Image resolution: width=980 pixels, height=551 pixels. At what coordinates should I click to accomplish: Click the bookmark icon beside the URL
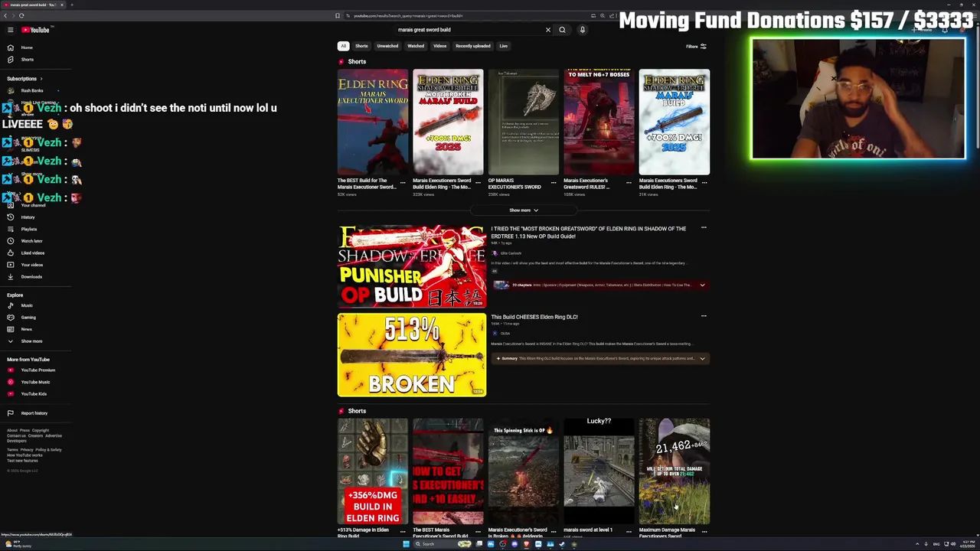tap(338, 15)
